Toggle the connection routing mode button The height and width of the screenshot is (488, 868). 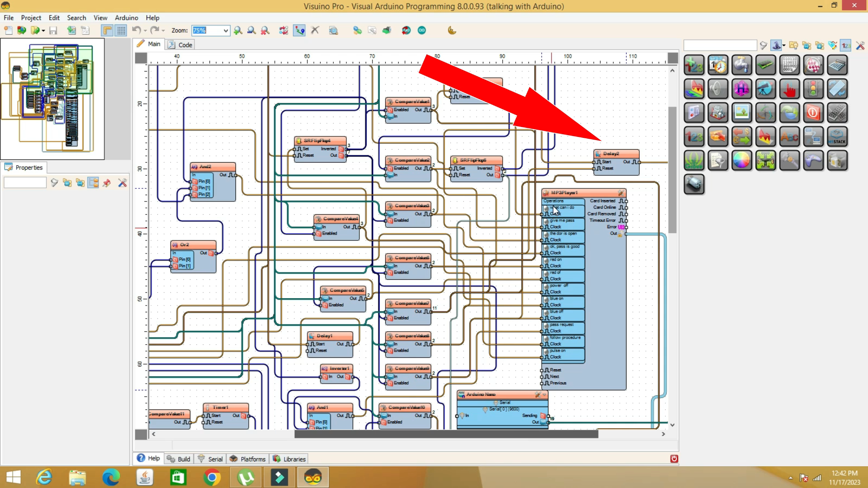[x=299, y=30]
